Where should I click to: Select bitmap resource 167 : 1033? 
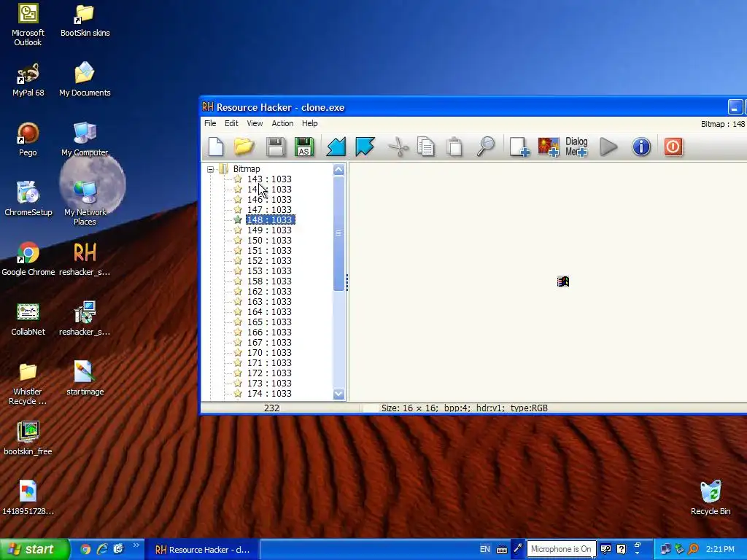click(x=269, y=343)
